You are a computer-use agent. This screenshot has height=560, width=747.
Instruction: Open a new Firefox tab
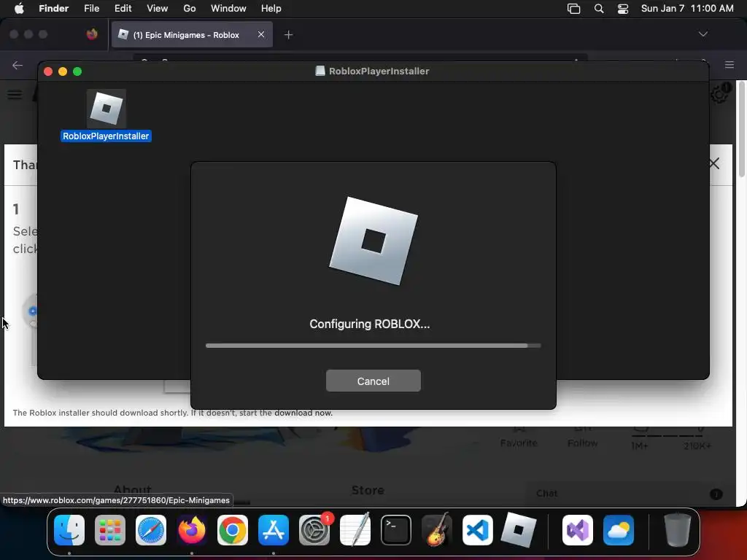pos(288,35)
